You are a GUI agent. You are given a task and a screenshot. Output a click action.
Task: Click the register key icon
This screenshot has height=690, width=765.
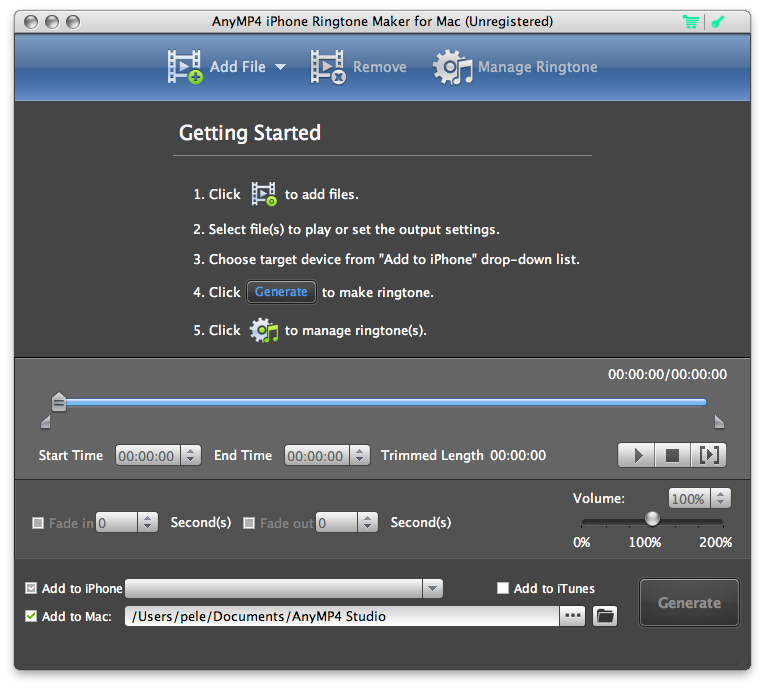[718, 22]
